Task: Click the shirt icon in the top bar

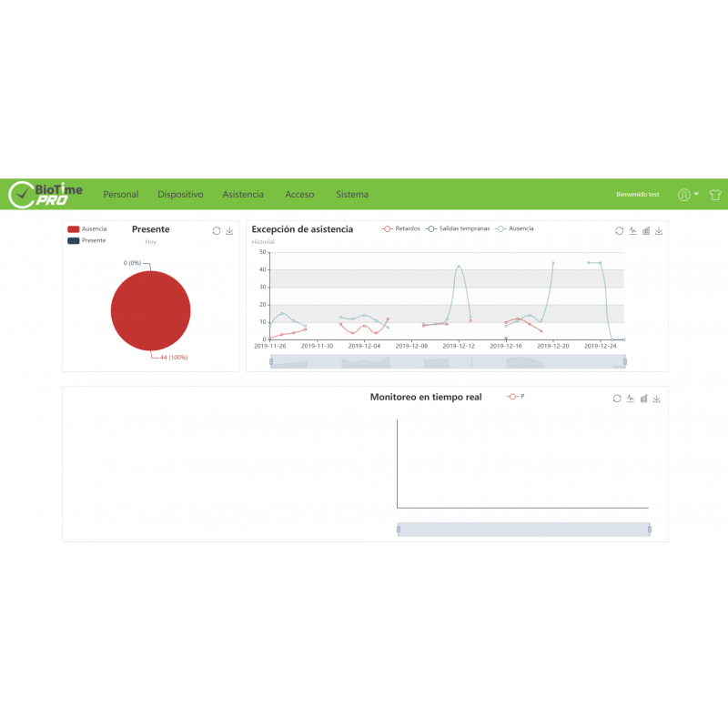Action: [x=713, y=196]
